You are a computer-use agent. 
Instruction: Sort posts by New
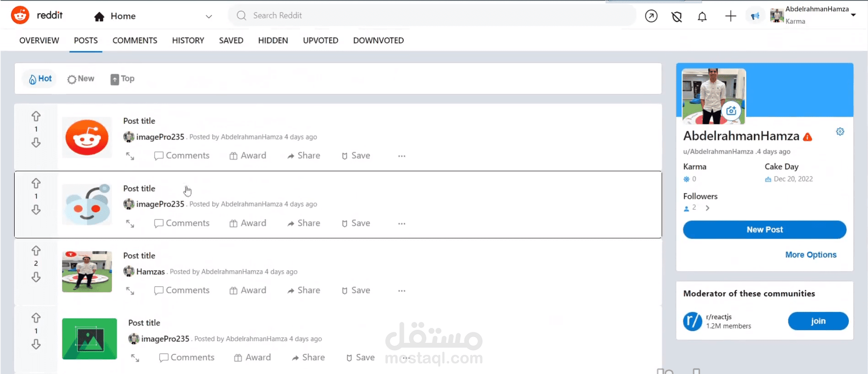coord(80,79)
